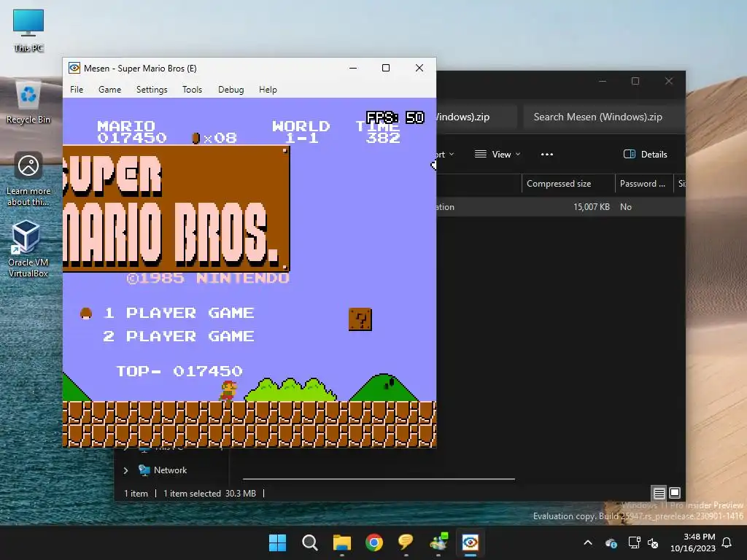Open the This PC desktop icon

pos(28,30)
